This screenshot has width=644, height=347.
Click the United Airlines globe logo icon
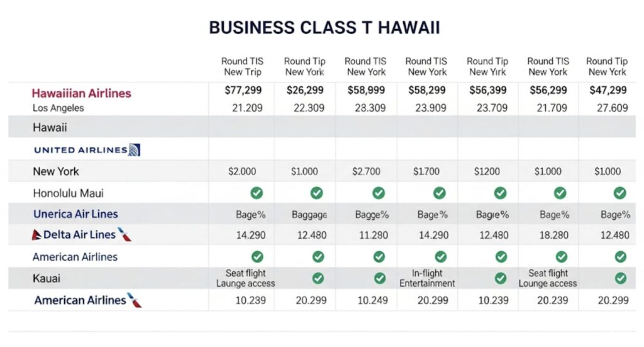click(x=135, y=150)
